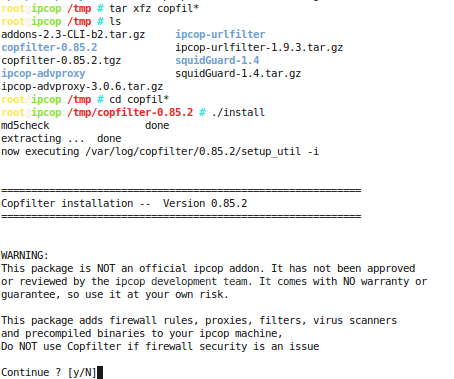This screenshot has height=379, width=454.
Task: Click ipcop-advproxy-3.0.6.tar.gz file name
Action: click(x=82, y=86)
